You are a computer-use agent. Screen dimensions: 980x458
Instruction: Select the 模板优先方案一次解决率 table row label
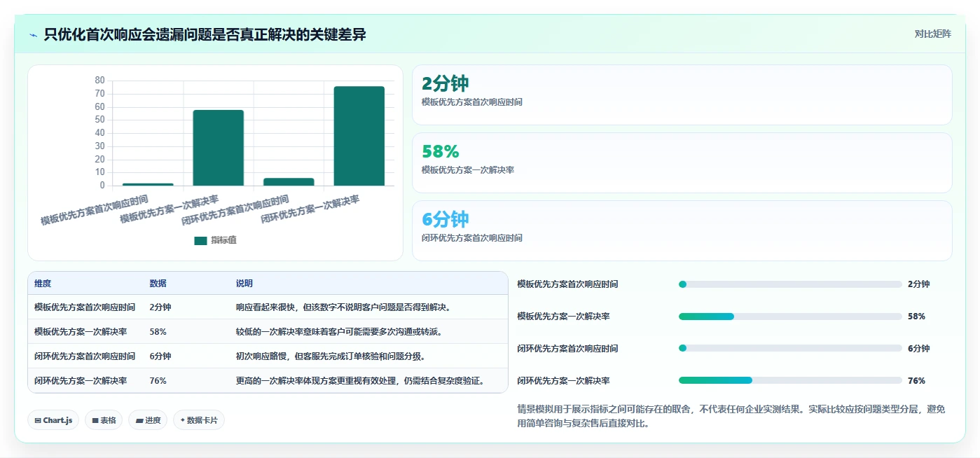pos(81,332)
